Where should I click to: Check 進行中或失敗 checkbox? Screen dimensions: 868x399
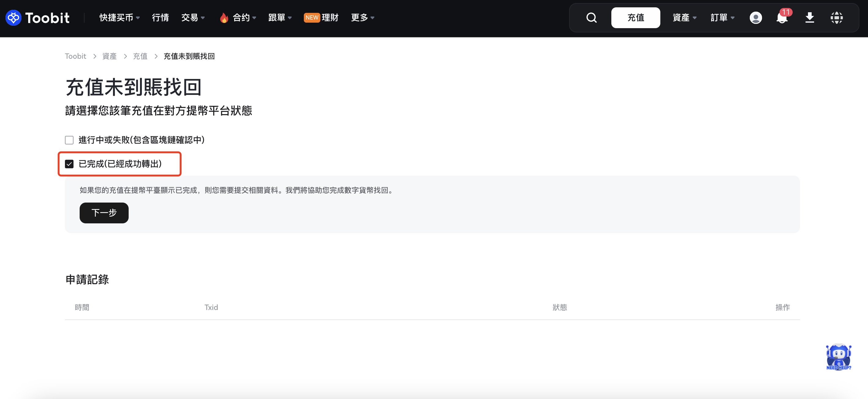point(69,140)
